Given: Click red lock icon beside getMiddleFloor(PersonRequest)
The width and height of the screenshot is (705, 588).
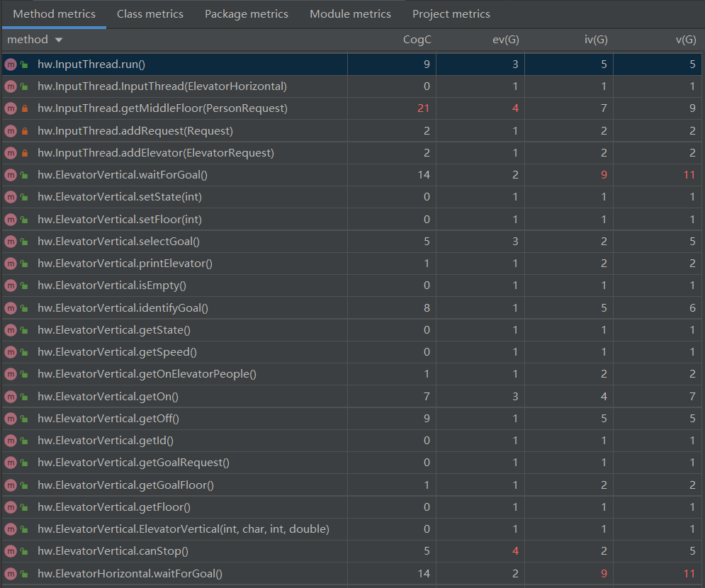Looking at the screenshot, I should pyautogui.click(x=24, y=108).
